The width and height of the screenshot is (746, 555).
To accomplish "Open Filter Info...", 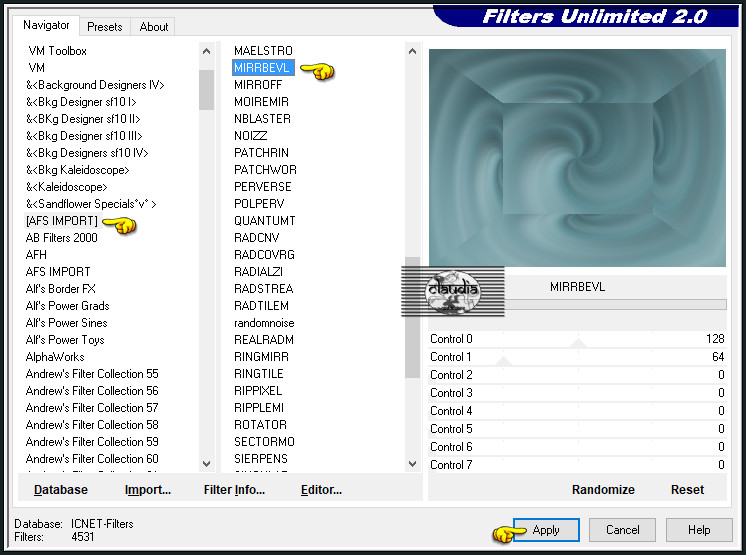I will (x=234, y=490).
